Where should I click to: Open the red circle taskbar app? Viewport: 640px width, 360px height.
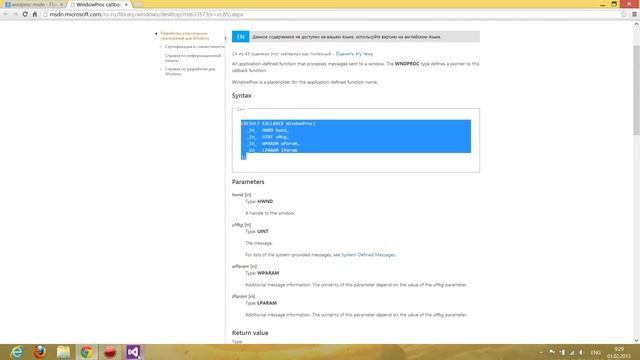click(110, 352)
